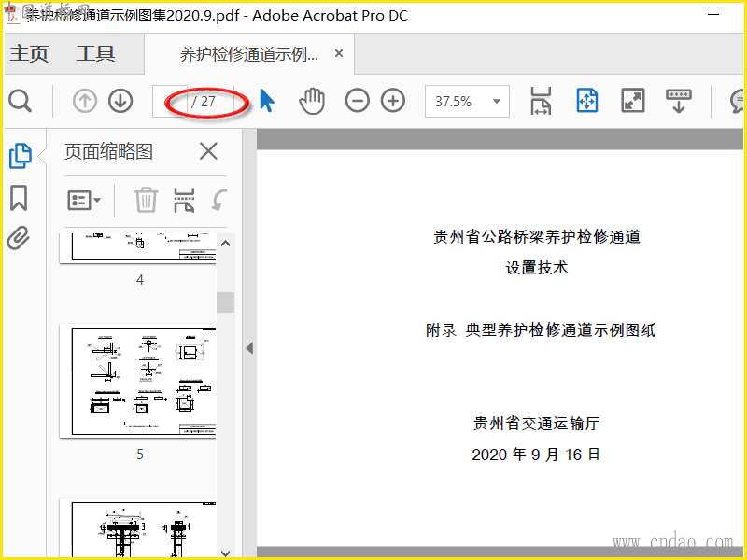Click the rotate page counterclockwise icon

(x=218, y=200)
